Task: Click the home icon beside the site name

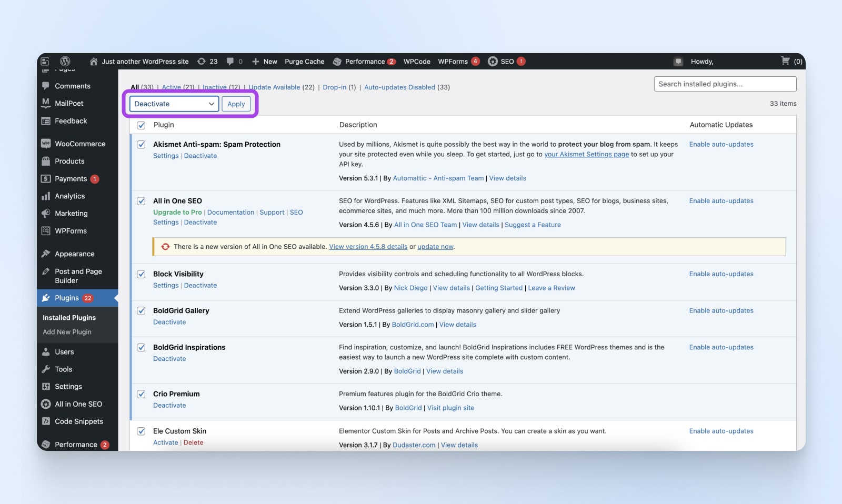Action: 94,62
